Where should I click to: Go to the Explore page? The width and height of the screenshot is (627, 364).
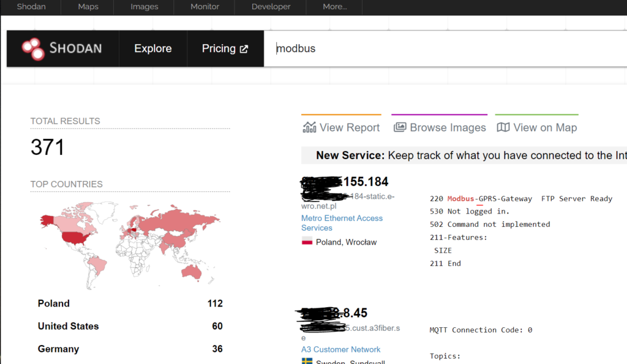tap(152, 48)
